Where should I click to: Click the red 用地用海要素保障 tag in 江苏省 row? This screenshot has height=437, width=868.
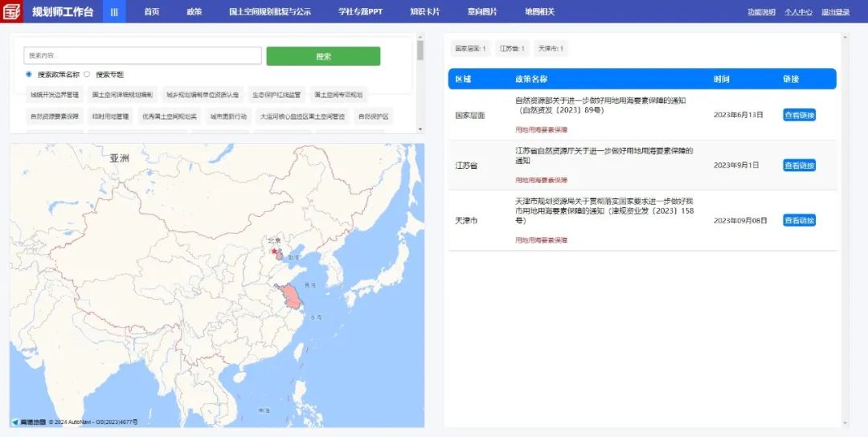pos(542,180)
